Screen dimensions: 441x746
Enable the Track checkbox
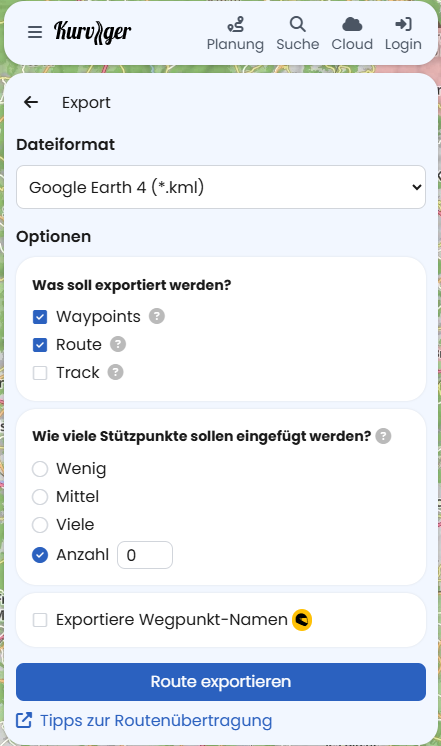tap(40, 373)
